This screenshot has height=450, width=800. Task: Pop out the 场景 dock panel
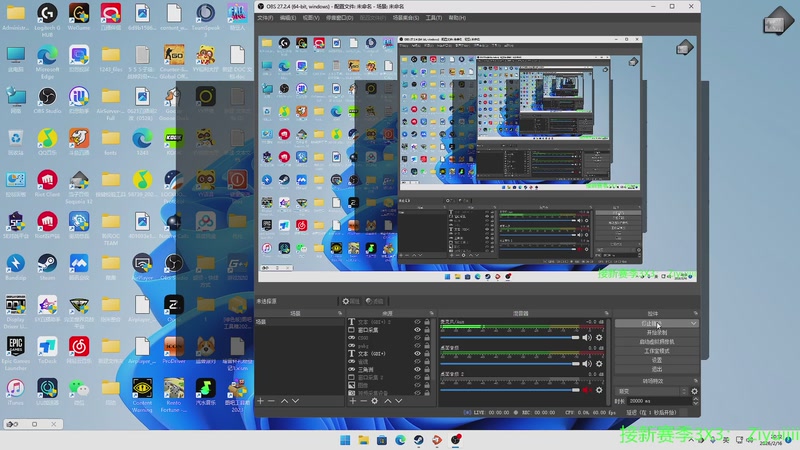[x=340, y=313]
